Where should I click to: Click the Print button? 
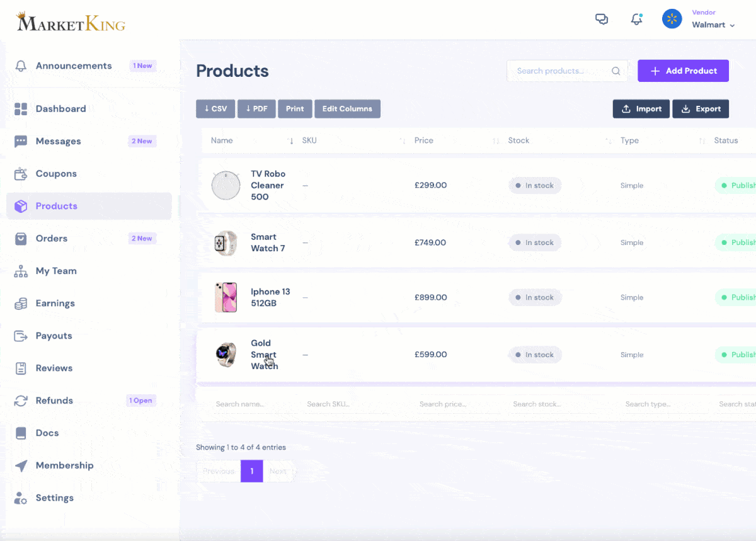295,109
